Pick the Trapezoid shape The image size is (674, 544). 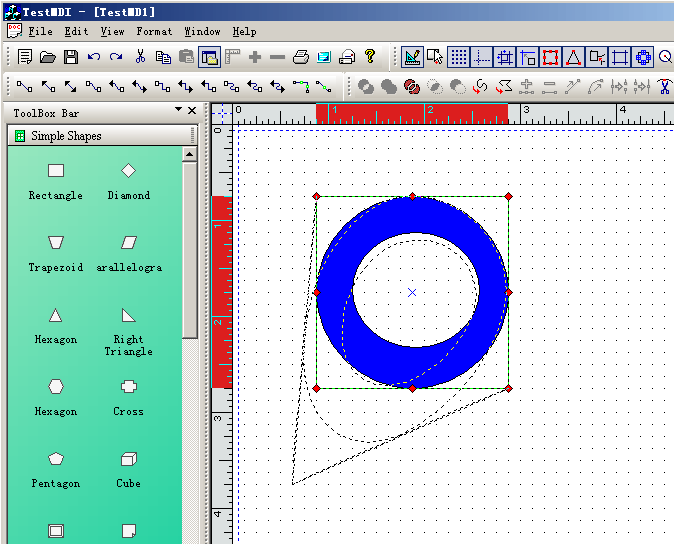[56, 254]
